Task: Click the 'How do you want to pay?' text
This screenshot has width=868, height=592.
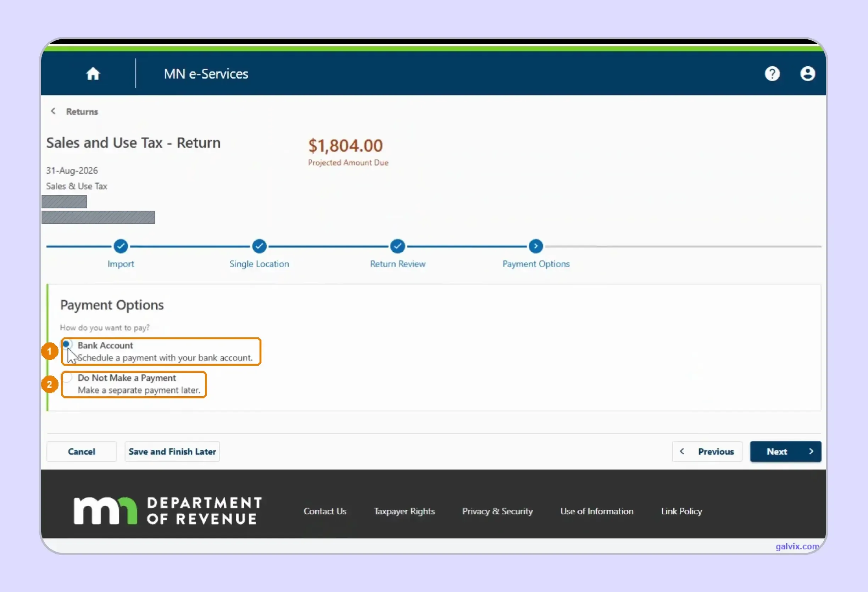Action: (105, 328)
